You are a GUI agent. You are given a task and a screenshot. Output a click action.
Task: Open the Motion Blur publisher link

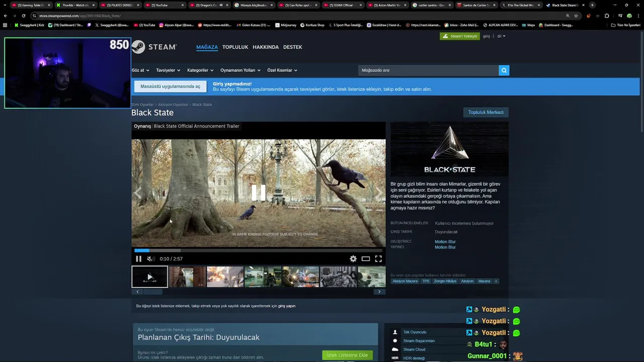[x=445, y=247]
